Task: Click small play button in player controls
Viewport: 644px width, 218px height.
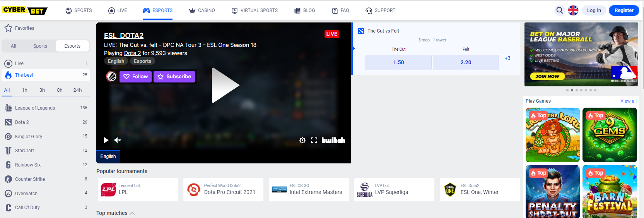Action: (106, 140)
